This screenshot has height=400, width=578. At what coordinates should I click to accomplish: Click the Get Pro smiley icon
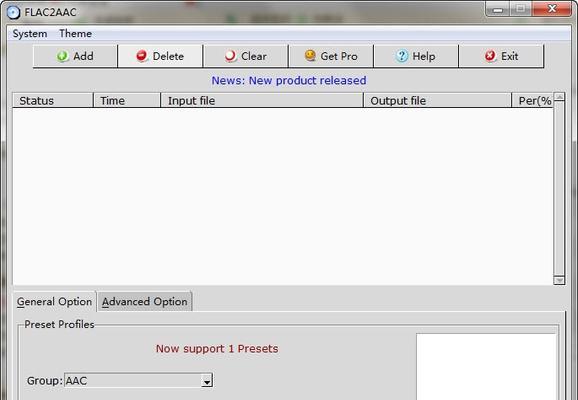[310, 56]
